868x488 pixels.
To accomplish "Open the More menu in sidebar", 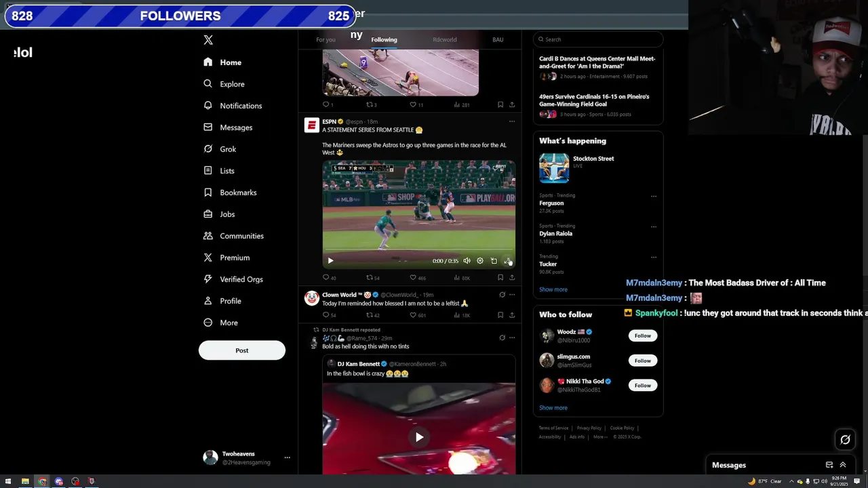I will 220,323.
